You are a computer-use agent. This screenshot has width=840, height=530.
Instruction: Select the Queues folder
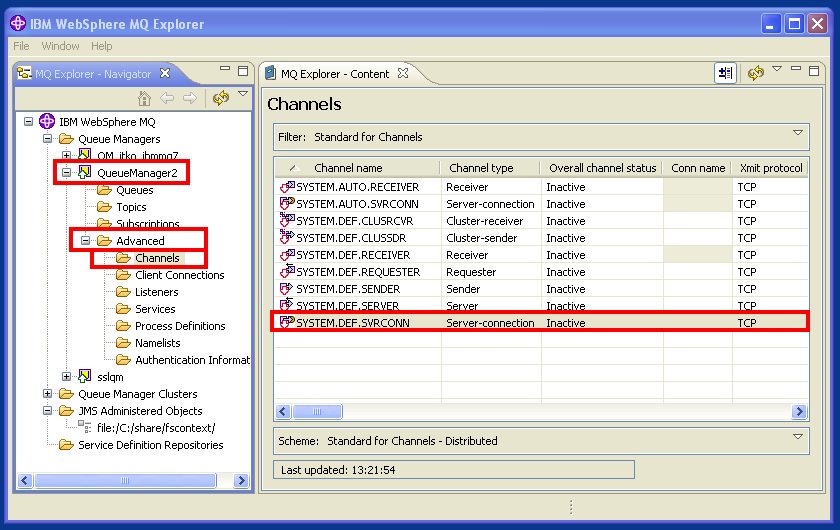click(134, 190)
